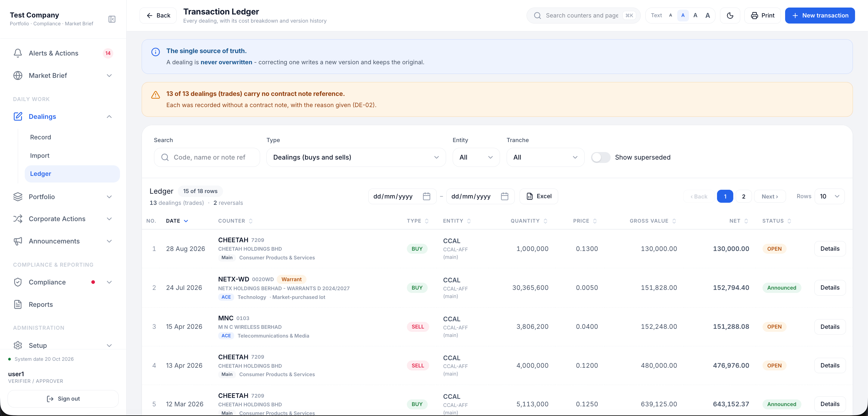Go to Next page
This screenshot has width=868, height=416.
(x=770, y=196)
